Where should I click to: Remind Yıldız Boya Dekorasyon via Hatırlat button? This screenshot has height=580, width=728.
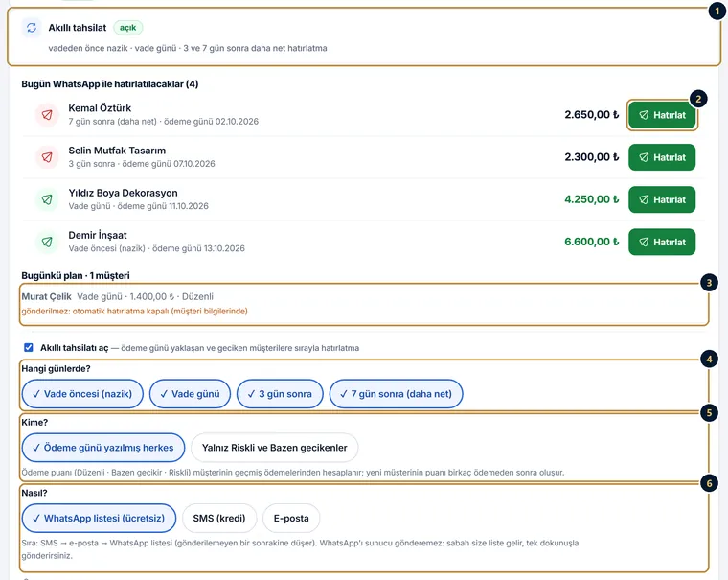tap(662, 199)
